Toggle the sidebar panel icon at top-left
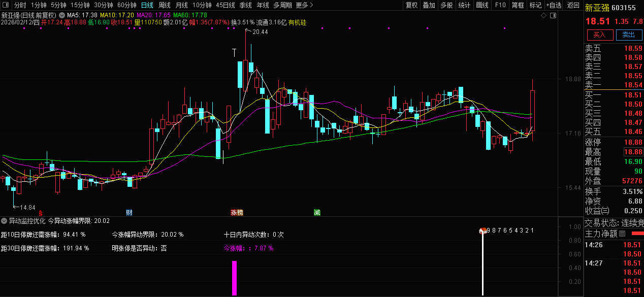Screen dimensions: 644x297 [6, 5]
